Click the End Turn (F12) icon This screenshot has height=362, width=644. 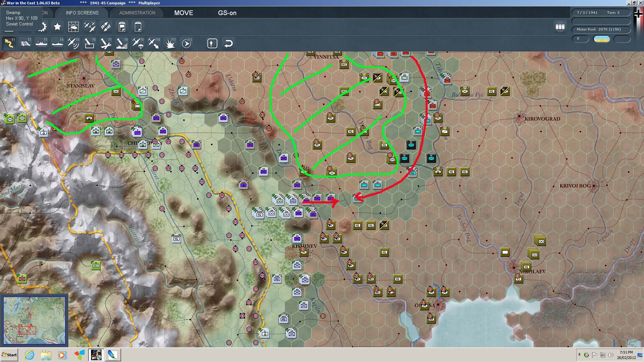click(186, 43)
